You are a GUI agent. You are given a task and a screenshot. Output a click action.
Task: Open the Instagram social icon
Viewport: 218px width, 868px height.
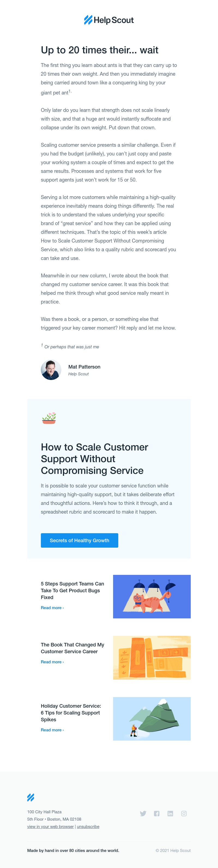(x=184, y=813)
